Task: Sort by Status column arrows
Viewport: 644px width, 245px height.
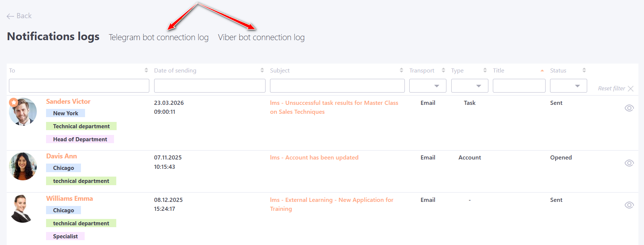Action: (584, 70)
